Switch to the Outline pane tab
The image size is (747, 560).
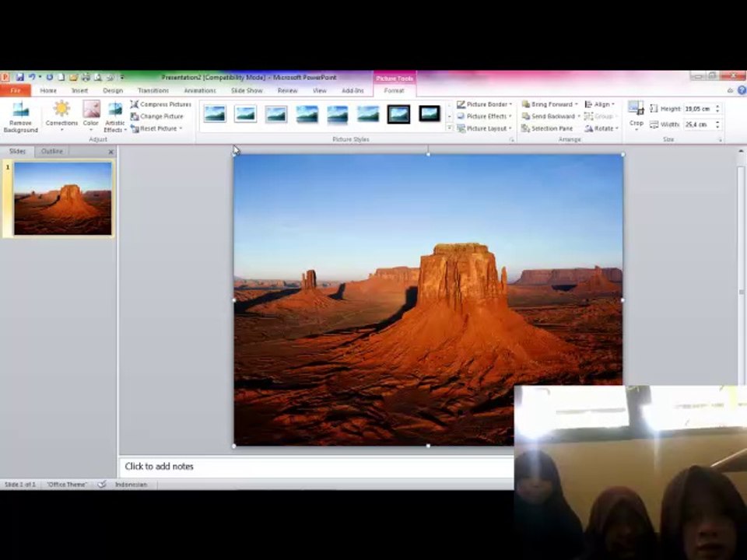[52, 152]
